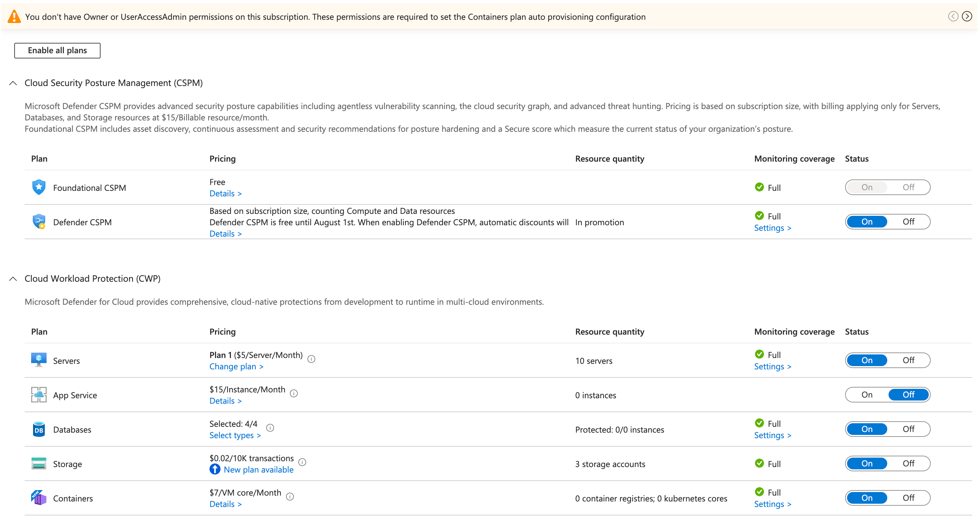Go to previous notification with left arrow icon
980x518 pixels.
click(x=953, y=16)
